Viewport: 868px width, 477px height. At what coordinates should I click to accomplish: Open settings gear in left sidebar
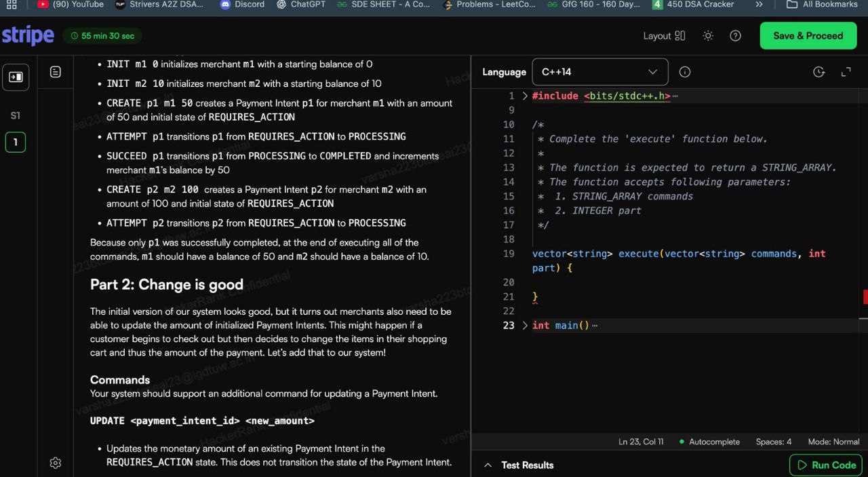(56, 463)
